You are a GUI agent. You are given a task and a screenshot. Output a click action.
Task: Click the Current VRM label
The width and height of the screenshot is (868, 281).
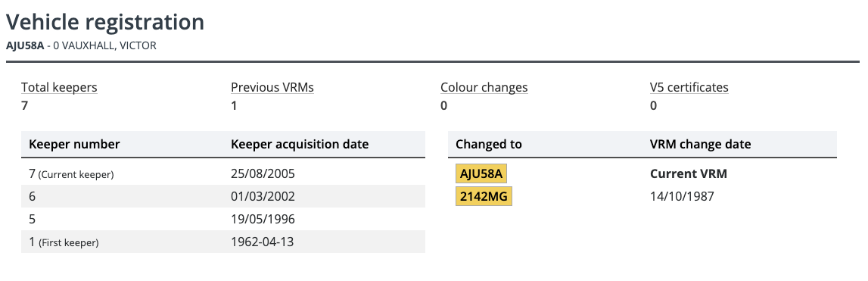point(689,174)
